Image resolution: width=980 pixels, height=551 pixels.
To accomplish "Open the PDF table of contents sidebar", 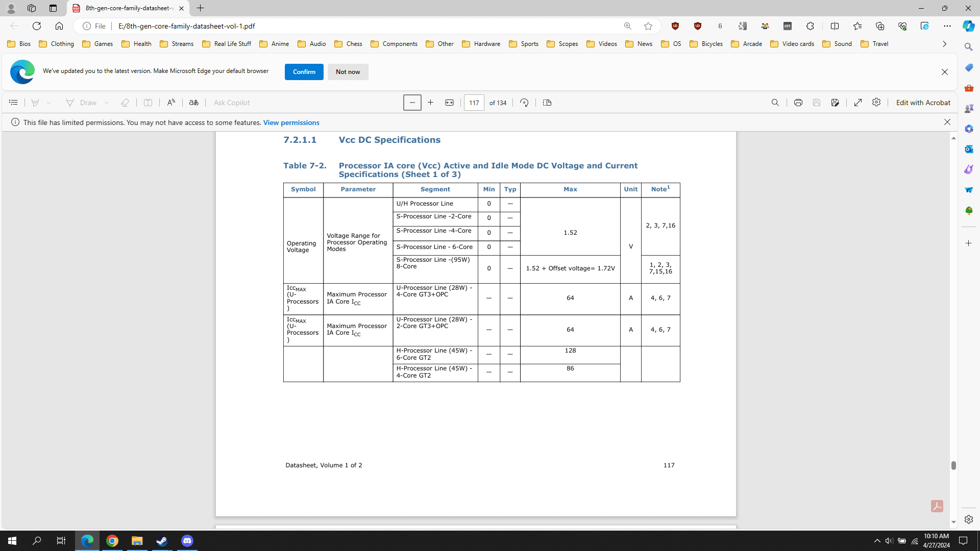I will 13,103.
